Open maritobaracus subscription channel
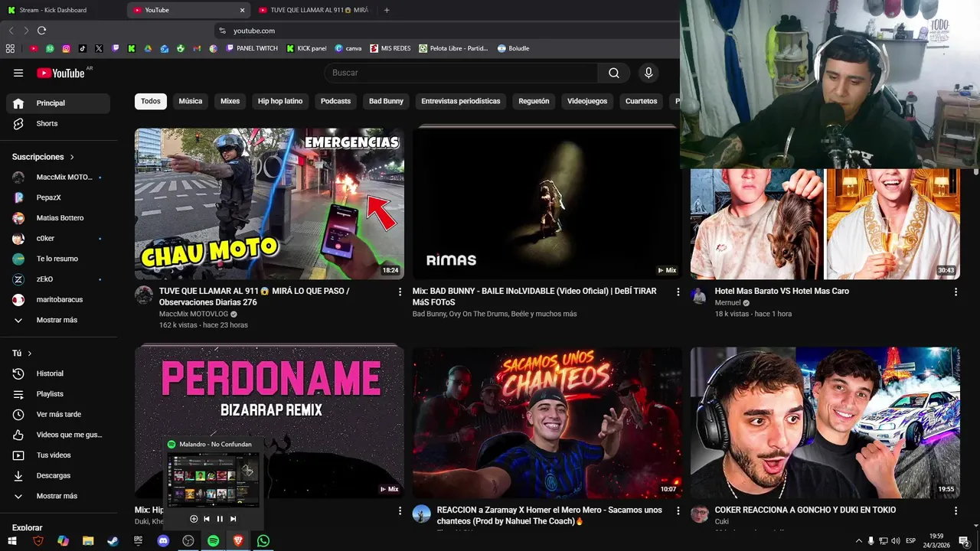Viewport: 980px width, 551px height. point(58,299)
